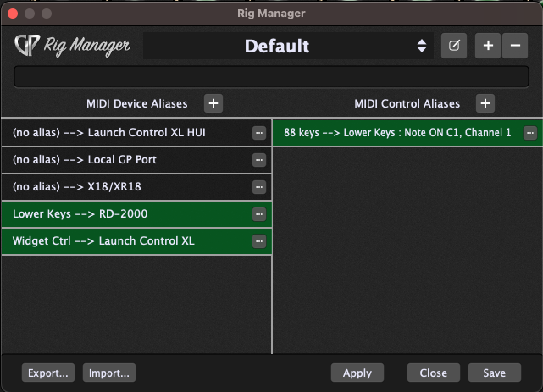This screenshot has height=392, width=543.
Task: Click the rename rig edit icon
Action: point(454,46)
